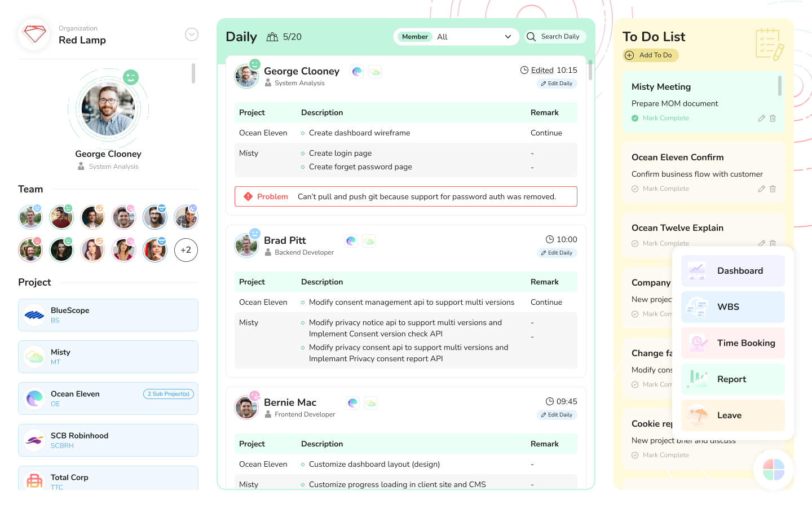Image resolution: width=812 pixels, height=508 pixels.
Task: Delete the Ocean Eleven Confirm to-do with trash icon
Action: [773, 189]
